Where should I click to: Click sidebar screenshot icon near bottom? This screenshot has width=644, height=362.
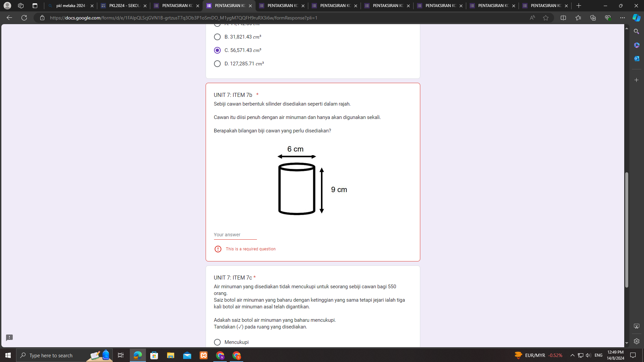coord(636,326)
